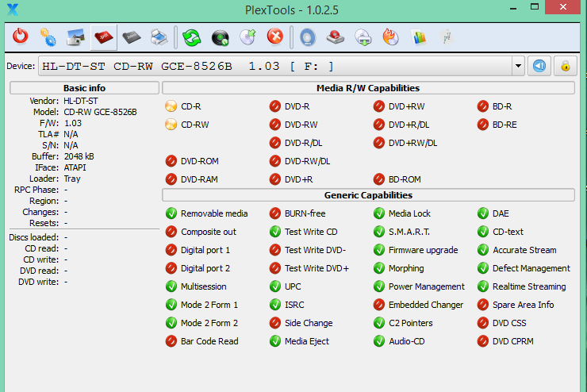Click the yellow lock button beside device

coord(566,66)
